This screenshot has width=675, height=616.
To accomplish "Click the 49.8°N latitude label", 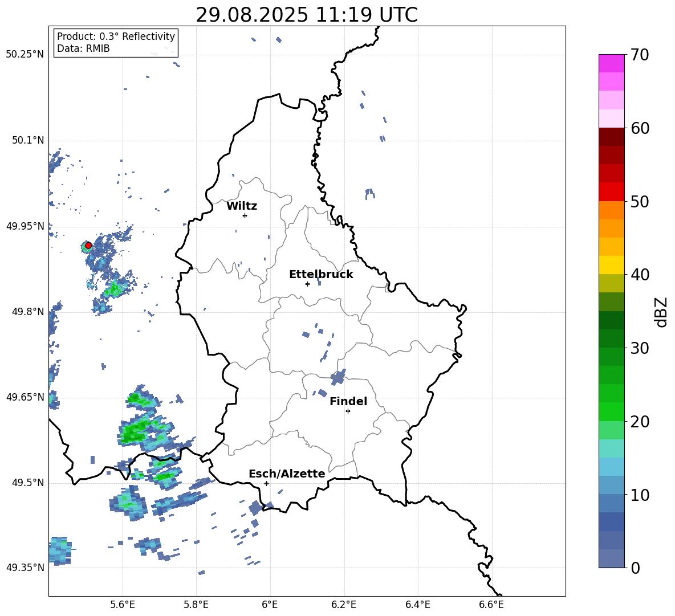I will coord(28,312).
